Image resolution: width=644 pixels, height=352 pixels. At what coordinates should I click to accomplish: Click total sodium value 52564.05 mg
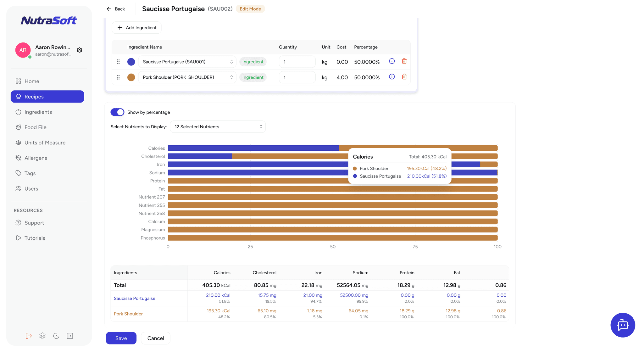353,285
